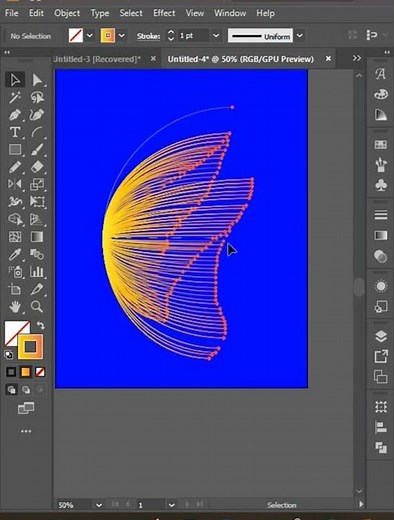The image size is (394, 520).
Task: Open the Layers panel icon
Action: pos(381,336)
